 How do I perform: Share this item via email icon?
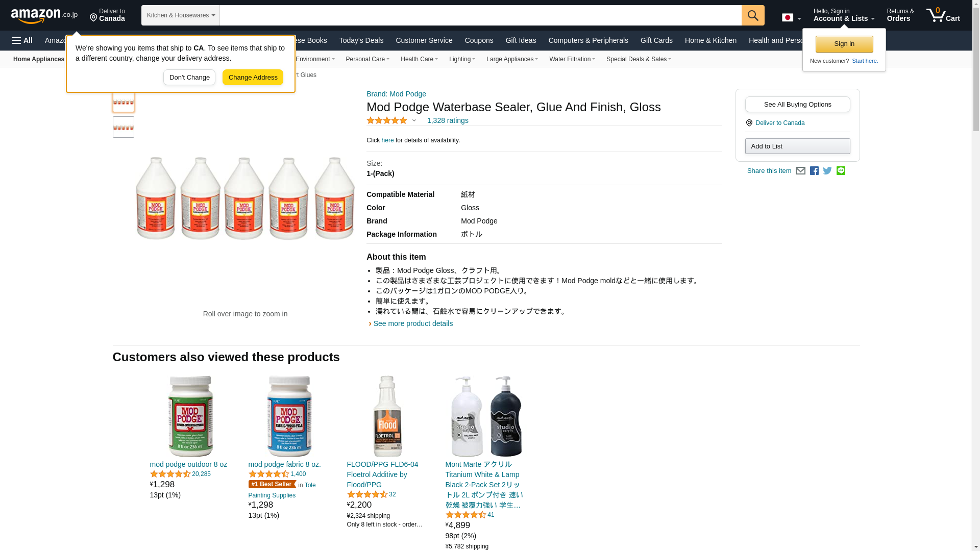click(800, 171)
